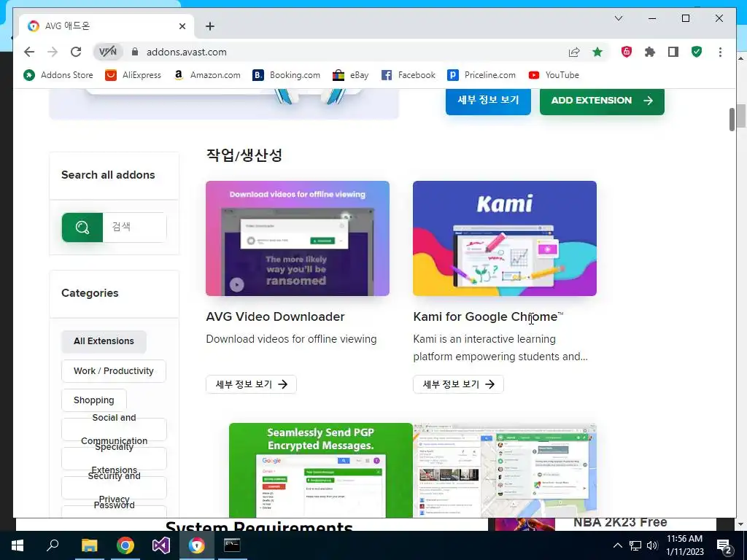Screen dimensions: 747x560
Task: Close the AVG 애드온 tab
Action: (182, 26)
